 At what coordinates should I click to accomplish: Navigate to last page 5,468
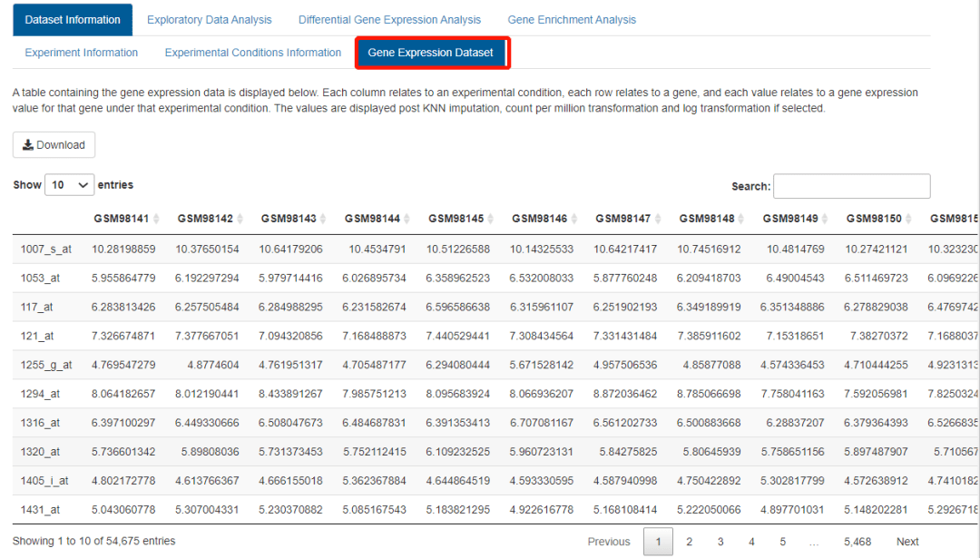[857, 542]
